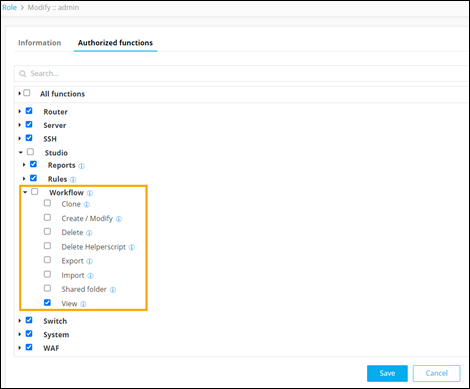Select the System label text
Viewport: 470px width, 389px height.
coord(56,335)
